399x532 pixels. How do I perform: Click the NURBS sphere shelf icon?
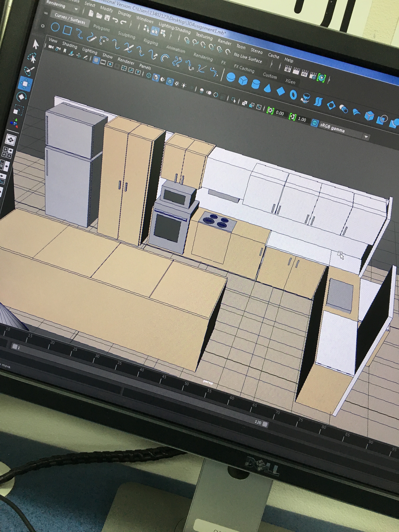[231, 77]
